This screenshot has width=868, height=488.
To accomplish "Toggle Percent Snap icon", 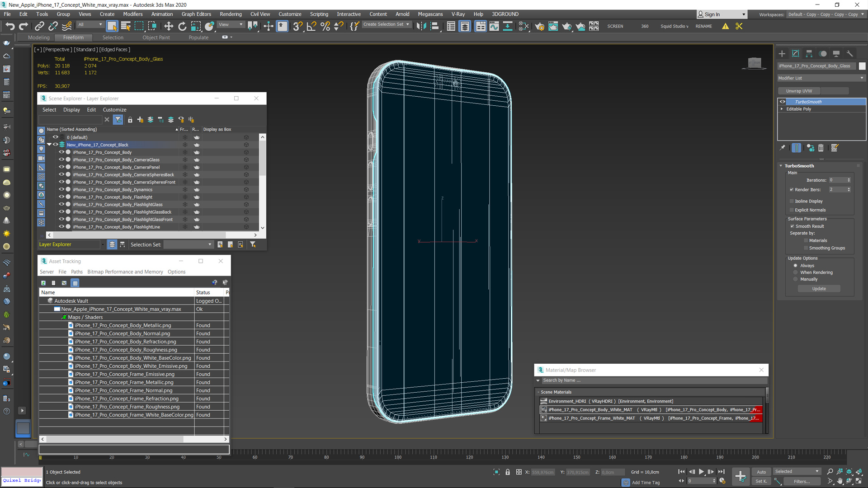I will [325, 26].
